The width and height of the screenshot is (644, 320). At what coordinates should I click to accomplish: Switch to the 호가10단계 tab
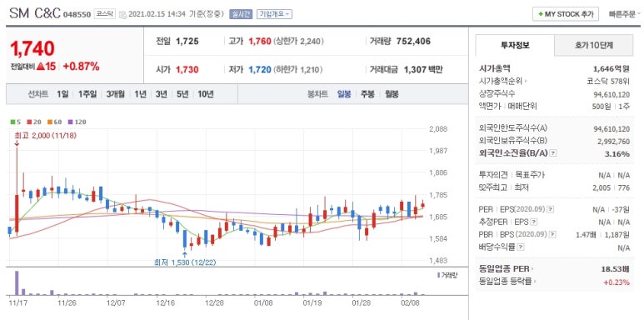(593, 45)
